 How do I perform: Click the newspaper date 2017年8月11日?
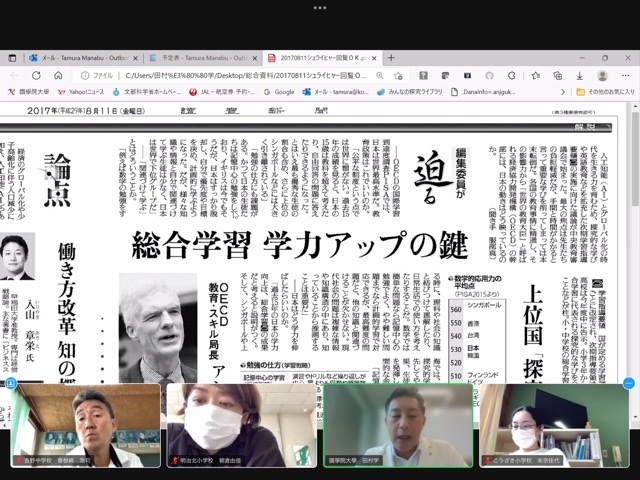(x=86, y=111)
